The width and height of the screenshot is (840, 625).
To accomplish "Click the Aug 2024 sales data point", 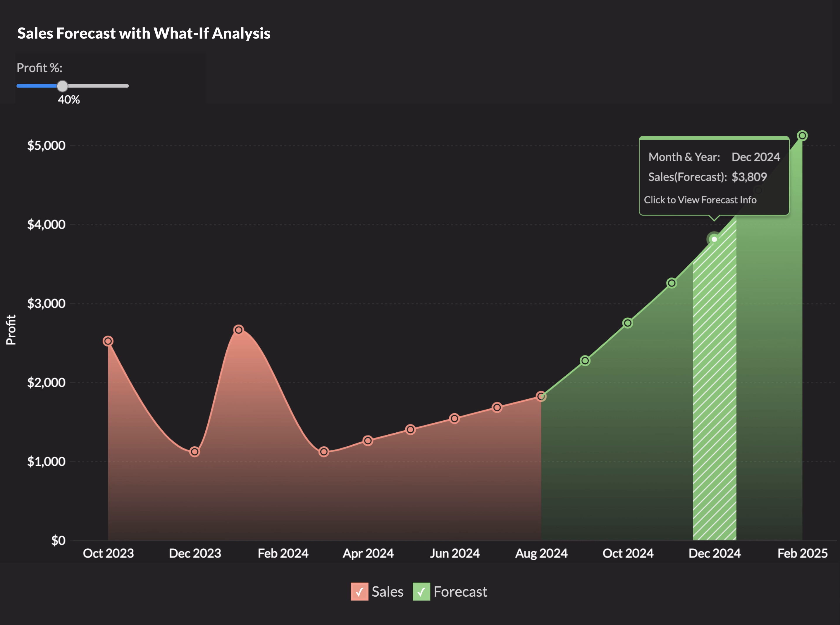I will pyautogui.click(x=541, y=396).
